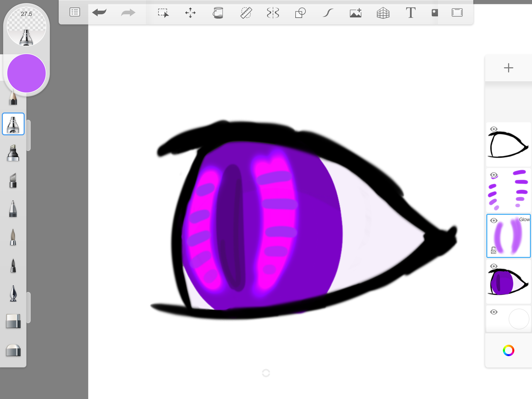The height and width of the screenshot is (399, 532).
Task: Select the eye outline layer thumbnail
Action: click(508, 144)
